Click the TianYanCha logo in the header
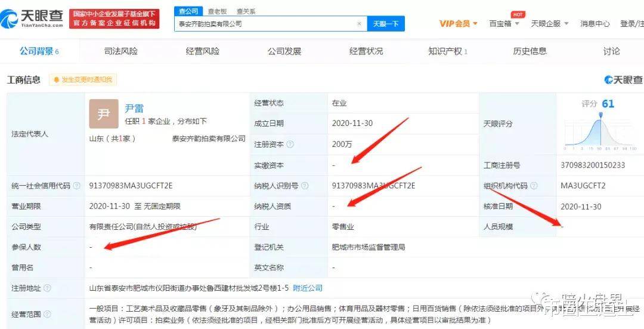The height and width of the screenshot is (329, 644). pos(33,18)
